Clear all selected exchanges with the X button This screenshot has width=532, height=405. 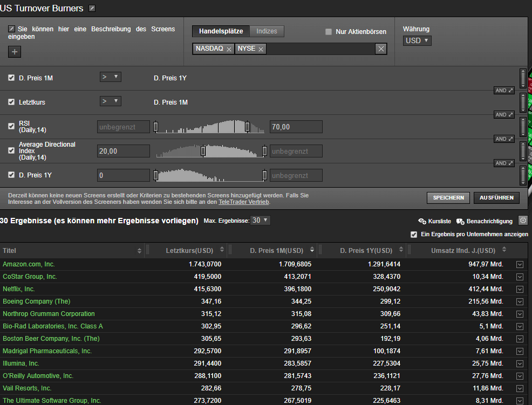(381, 49)
